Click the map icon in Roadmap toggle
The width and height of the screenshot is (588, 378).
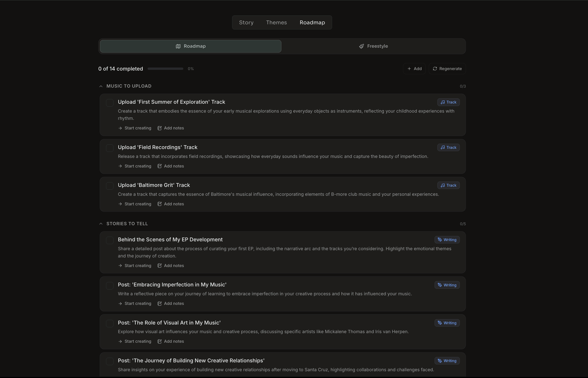click(178, 46)
